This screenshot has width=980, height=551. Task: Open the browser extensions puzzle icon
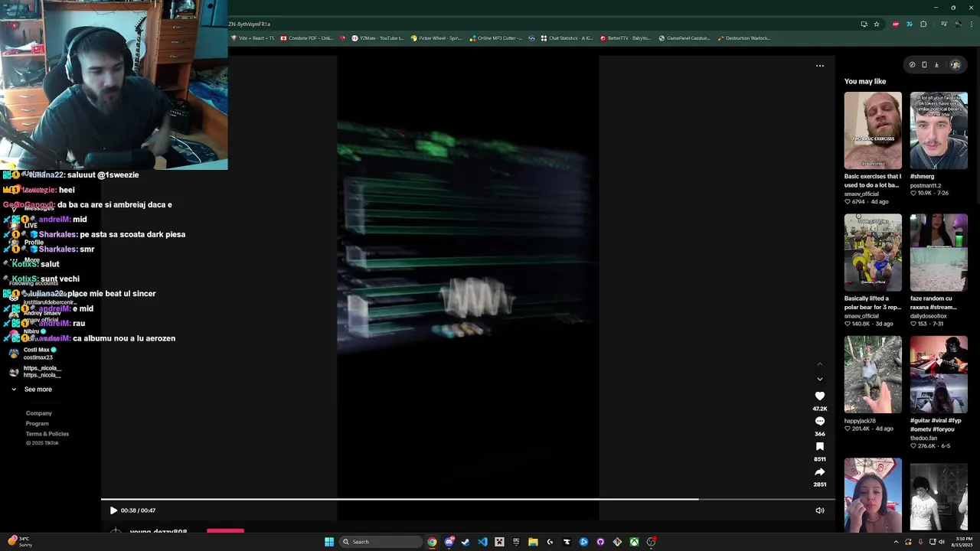(x=923, y=24)
